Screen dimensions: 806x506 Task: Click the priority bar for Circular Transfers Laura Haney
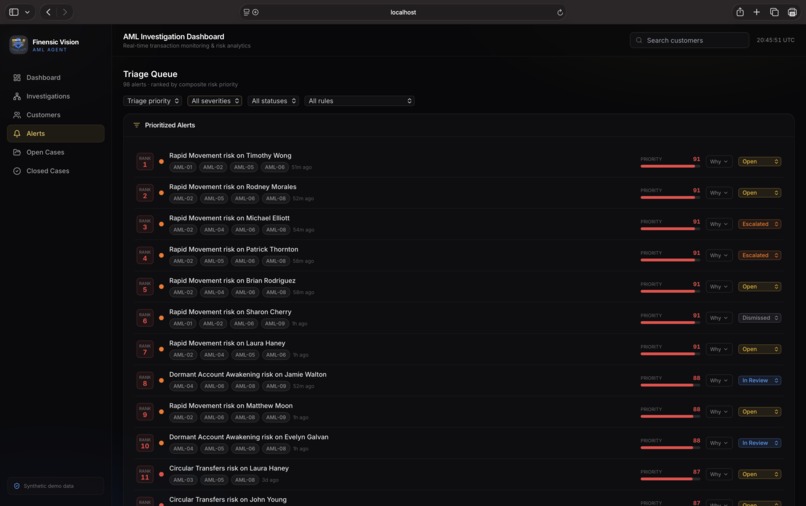tap(670, 479)
